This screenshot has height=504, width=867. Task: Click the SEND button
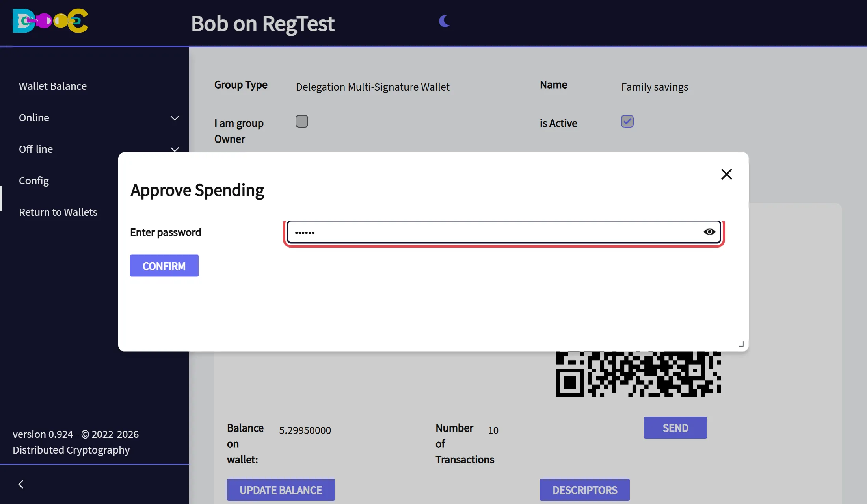point(675,428)
